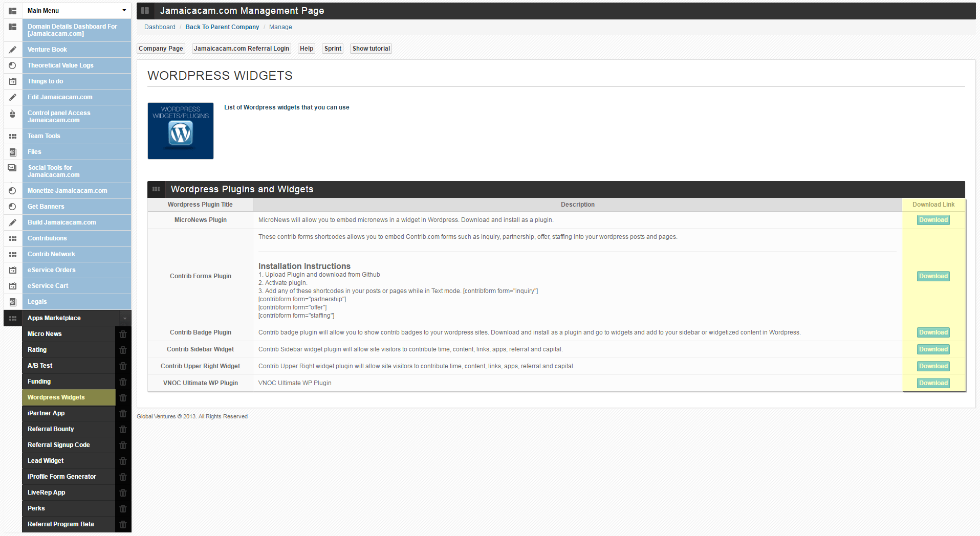Click grid icon in Wordpress Plugins and Widgets header
Viewport: 980px width, 536px height.
pyautogui.click(x=156, y=189)
